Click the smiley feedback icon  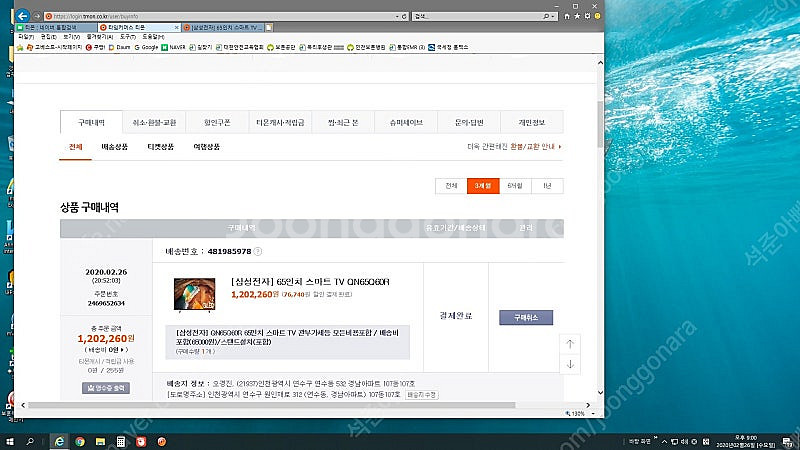[597, 16]
